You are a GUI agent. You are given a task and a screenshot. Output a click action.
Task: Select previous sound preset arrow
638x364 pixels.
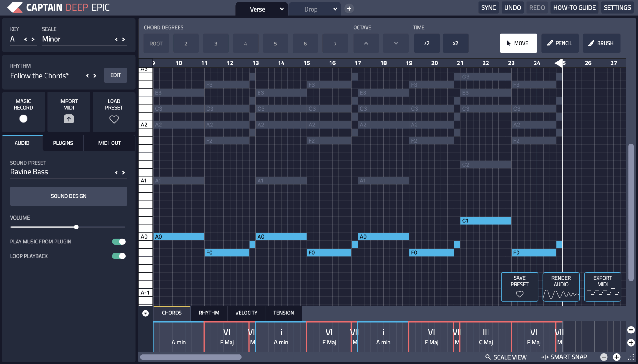point(116,173)
